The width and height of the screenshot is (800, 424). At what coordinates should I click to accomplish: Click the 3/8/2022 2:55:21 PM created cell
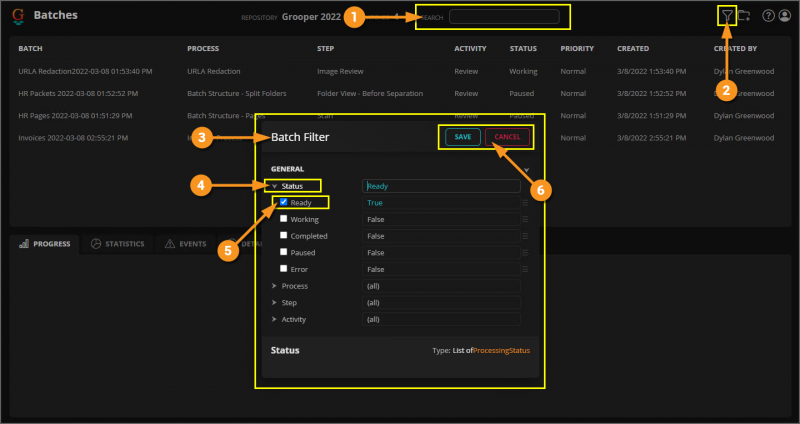click(x=653, y=138)
